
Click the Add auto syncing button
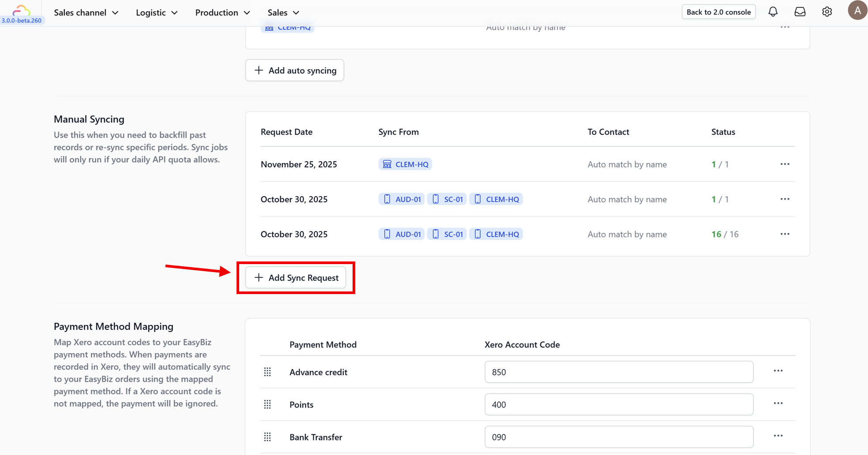pyautogui.click(x=295, y=70)
